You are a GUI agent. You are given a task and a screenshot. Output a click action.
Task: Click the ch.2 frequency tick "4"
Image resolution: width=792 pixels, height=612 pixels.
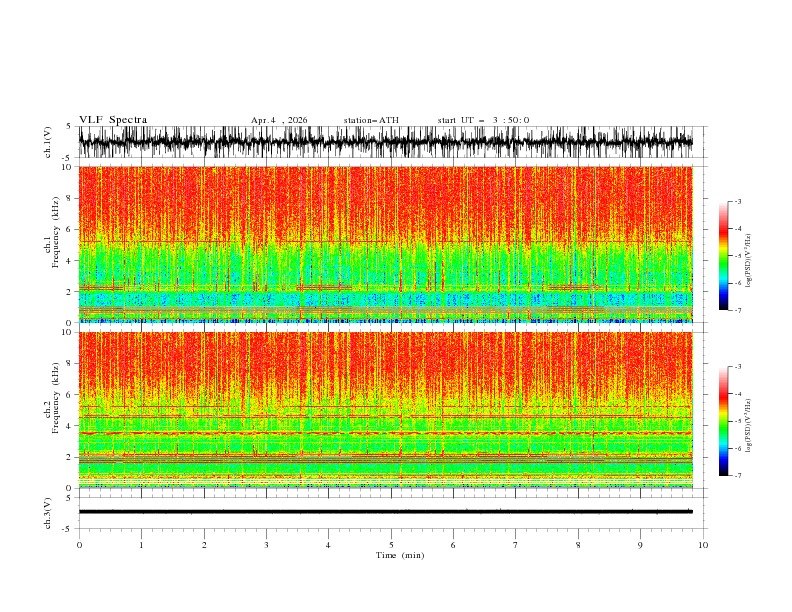coord(69,426)
